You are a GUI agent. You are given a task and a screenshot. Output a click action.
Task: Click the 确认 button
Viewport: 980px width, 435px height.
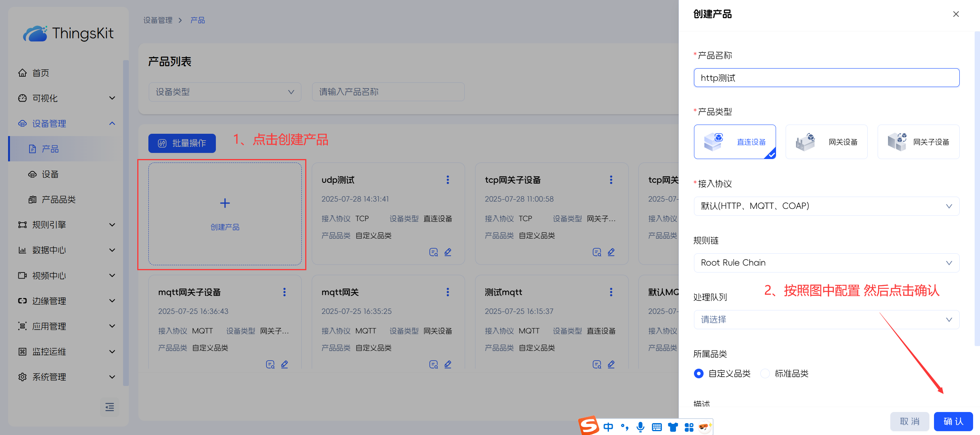pos(953,422)
